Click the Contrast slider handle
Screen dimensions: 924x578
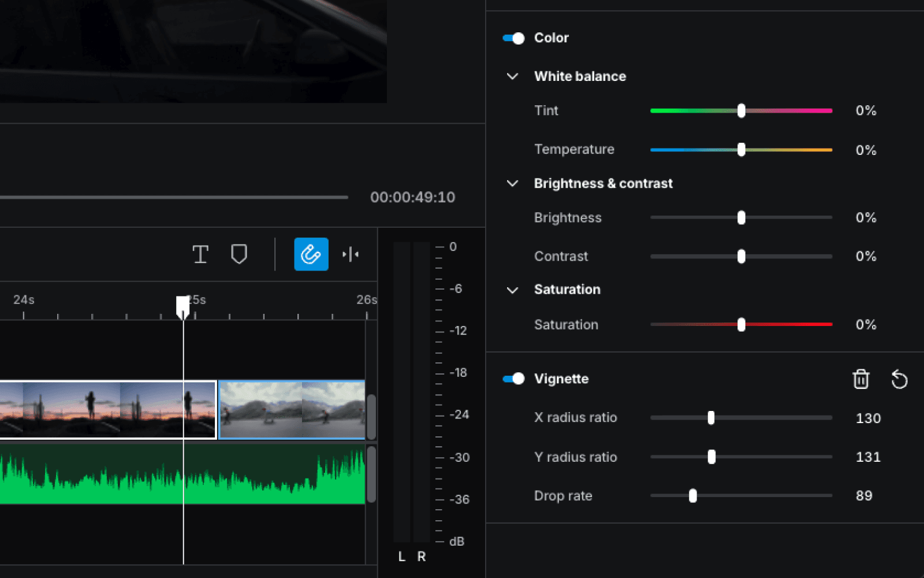point(742,256)
